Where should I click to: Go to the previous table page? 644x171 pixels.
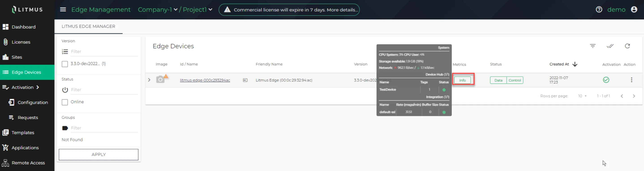tap(622, 96)
